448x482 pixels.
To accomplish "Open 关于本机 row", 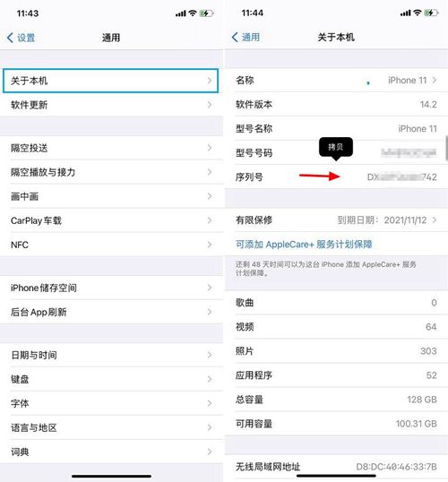I will pyautogui.click(x=111, y=81).
